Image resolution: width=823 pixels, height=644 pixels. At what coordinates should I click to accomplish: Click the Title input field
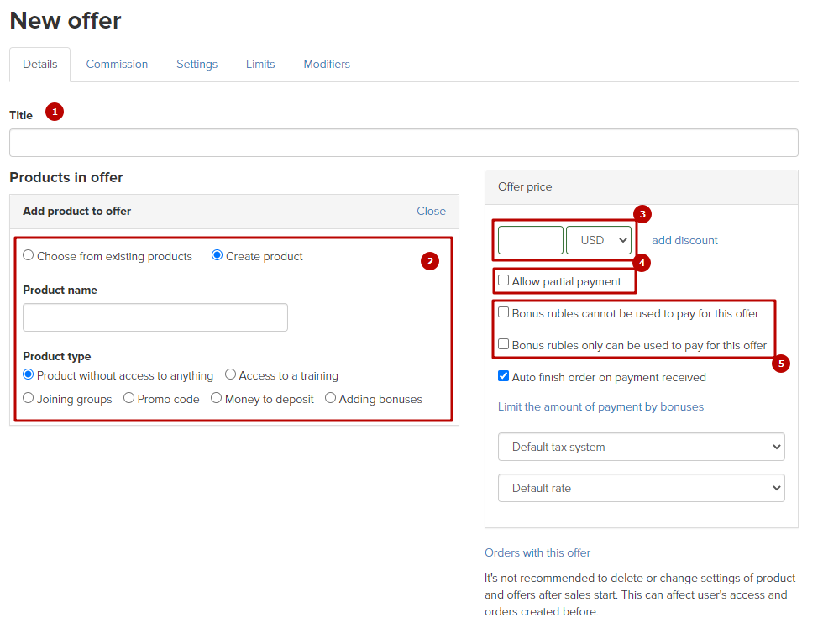tap(404, 143)
